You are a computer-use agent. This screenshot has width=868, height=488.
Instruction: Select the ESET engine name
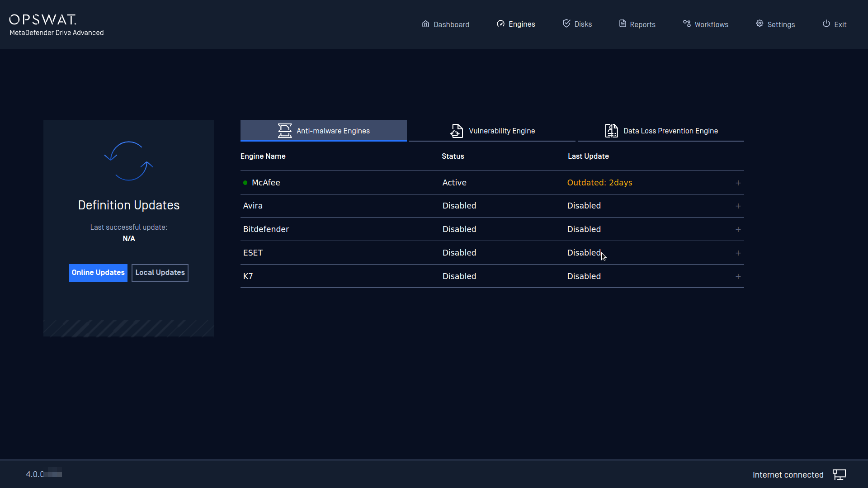pos(253,253)
